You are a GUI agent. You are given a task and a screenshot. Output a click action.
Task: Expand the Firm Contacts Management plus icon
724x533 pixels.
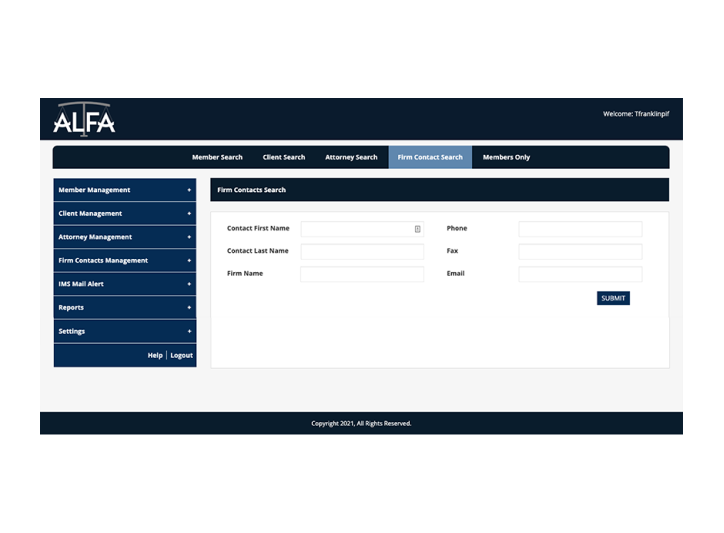click(189, 260)
